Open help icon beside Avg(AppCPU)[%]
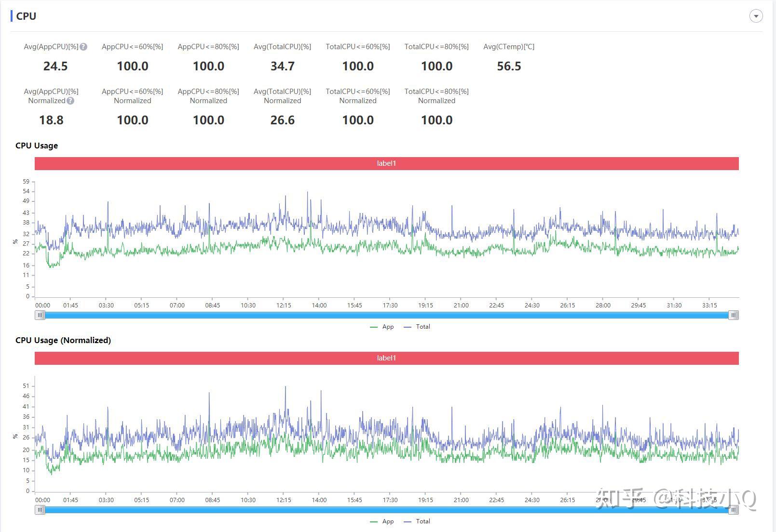Image resolution: width=776 pixels, height=532 pixels. [x=83, y=47]
